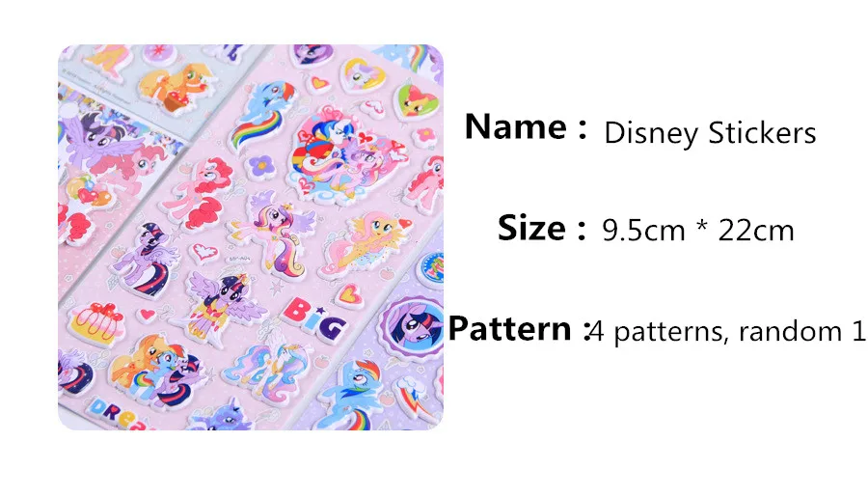Viewport: 868px width, 497px height.
Task: Click the white heart sticker with pink outline
Action: [x=204, y=252]
